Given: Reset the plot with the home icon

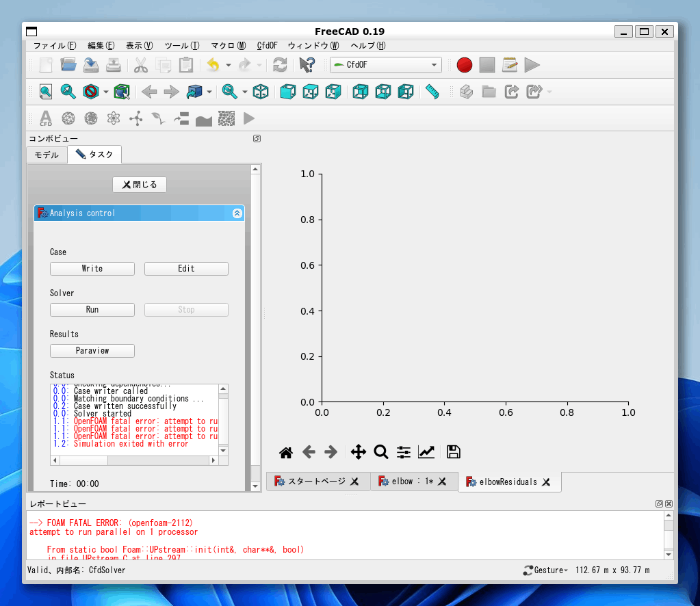Looking at the screenshot, I should (286, 453).
